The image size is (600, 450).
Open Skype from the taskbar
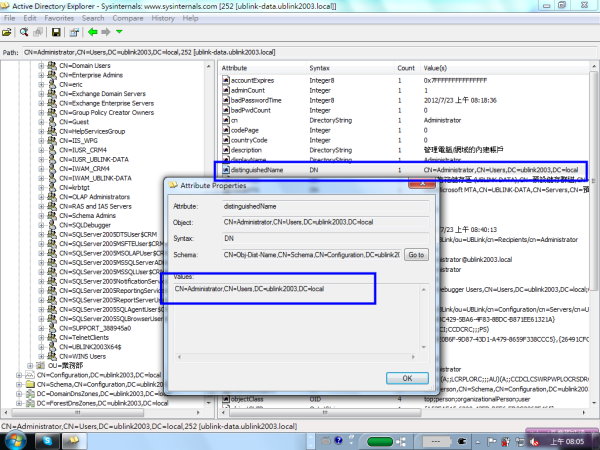47,441
